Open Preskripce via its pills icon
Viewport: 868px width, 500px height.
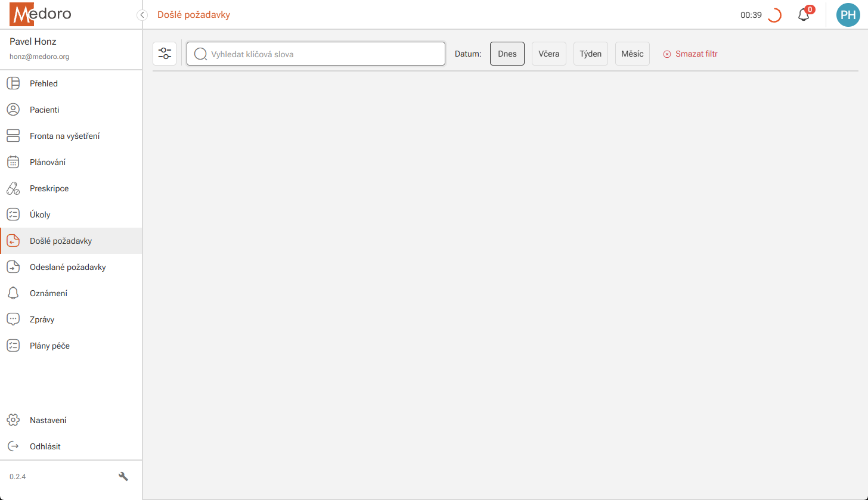pyautogui.click(x=13, y=188)
